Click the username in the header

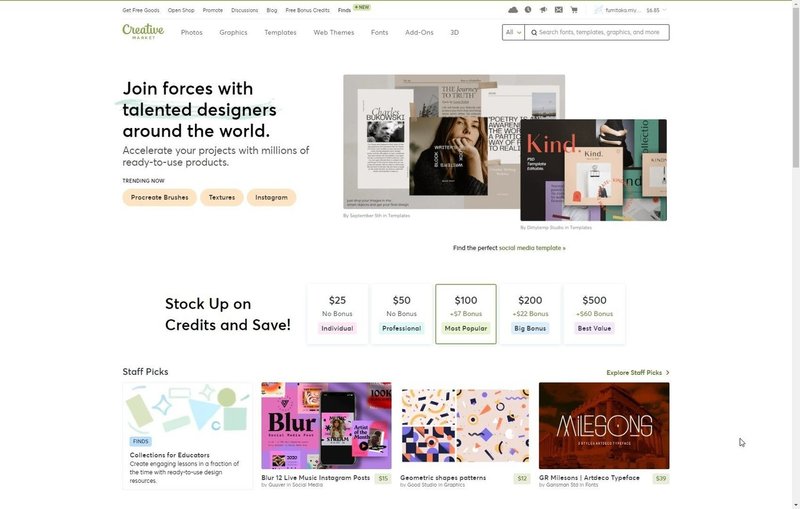pos(622,10)
